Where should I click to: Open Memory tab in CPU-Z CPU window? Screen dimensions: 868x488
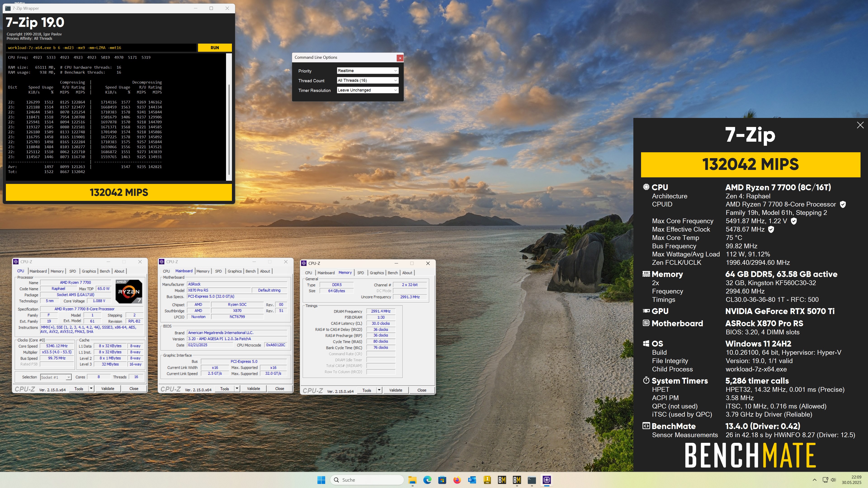click(x=57, y=271)
